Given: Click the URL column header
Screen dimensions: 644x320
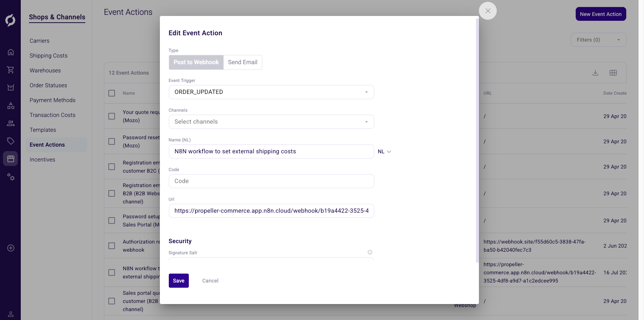Looking at the screenshot, I should point(487,93).
